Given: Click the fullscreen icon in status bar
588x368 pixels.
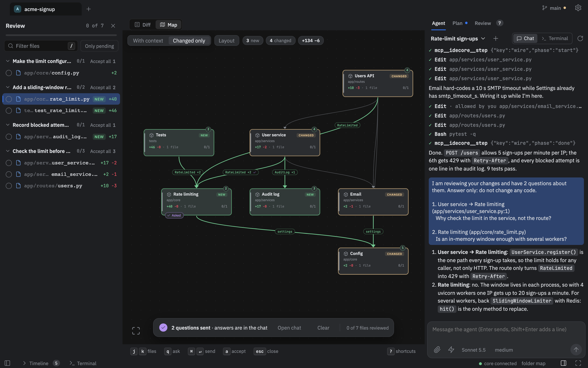Looking at the screenshot, I should (578, 363).
